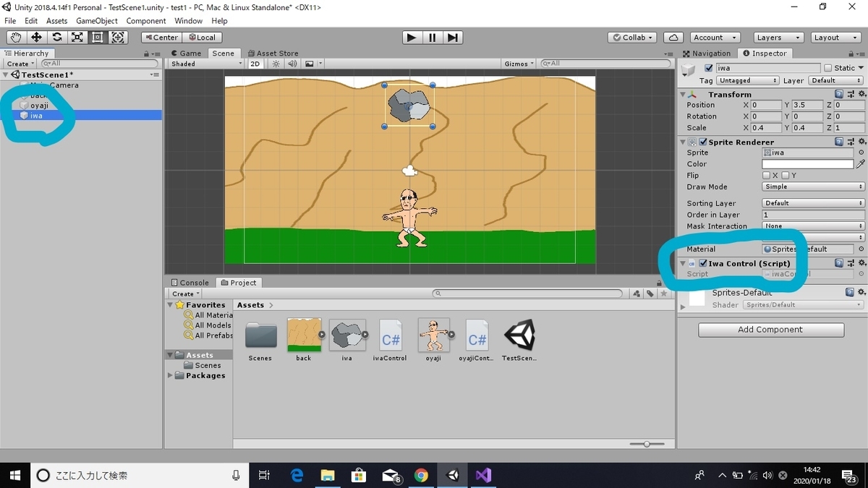
Task: Toggle scene effects image icon
Action: [x=310, y=64]
